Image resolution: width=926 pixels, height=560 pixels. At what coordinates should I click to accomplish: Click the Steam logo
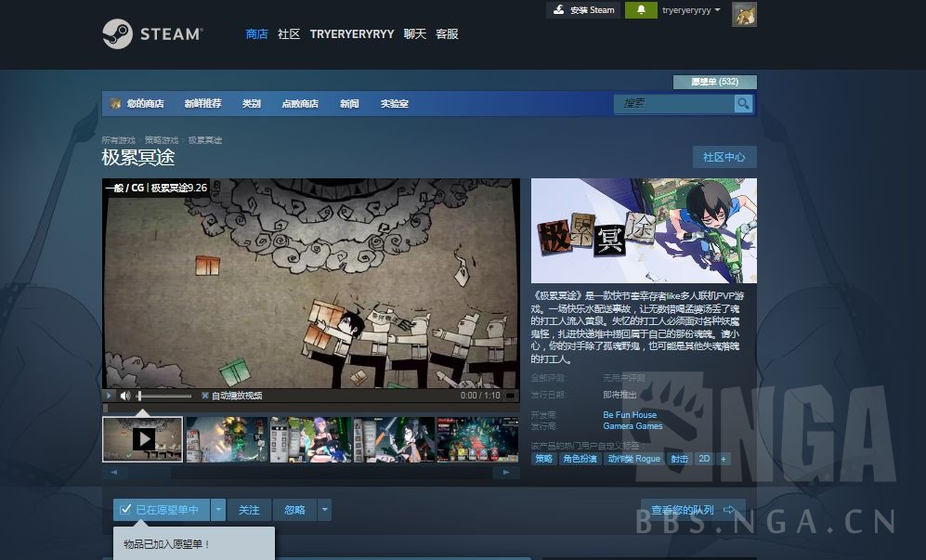click(152, 33)
